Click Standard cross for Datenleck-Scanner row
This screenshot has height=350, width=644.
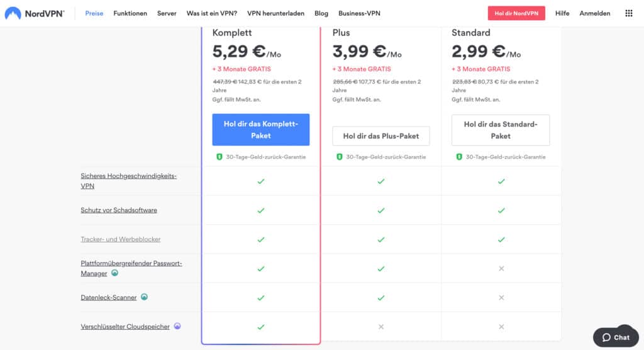point(501,298)
